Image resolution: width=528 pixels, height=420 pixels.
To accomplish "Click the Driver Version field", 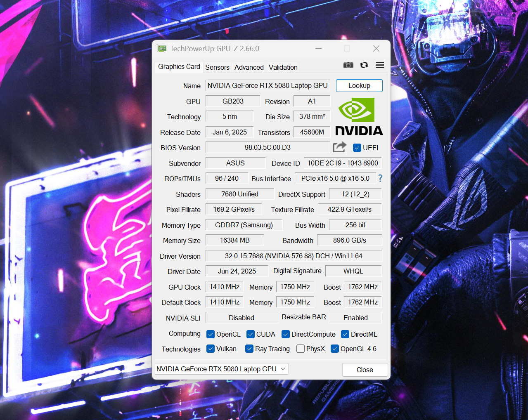I will click(x=294, y=256).
